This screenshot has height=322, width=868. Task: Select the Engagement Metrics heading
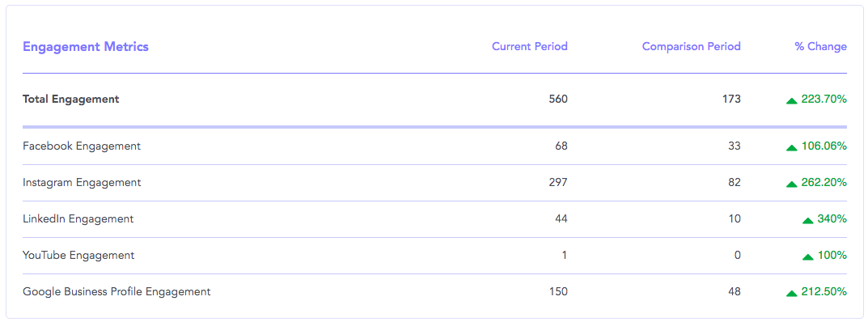(85, 47)
